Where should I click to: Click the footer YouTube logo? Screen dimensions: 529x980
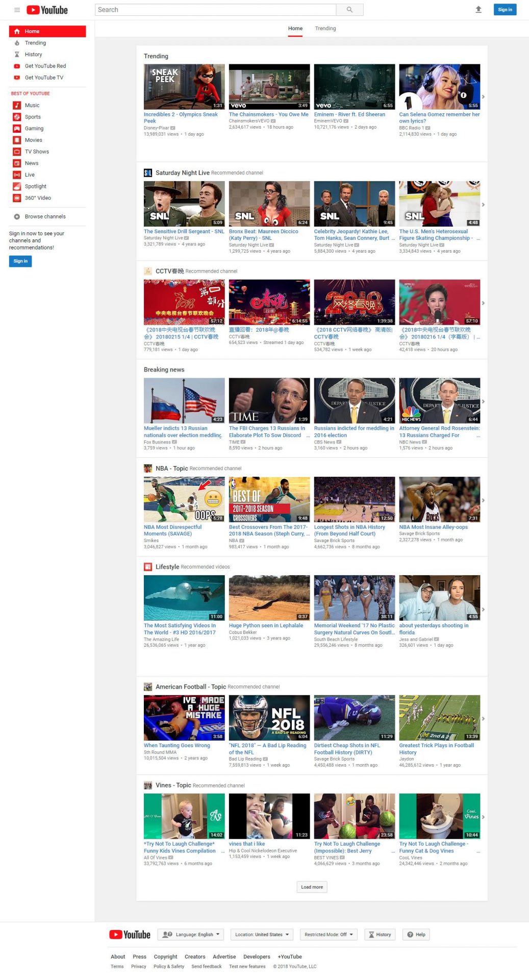pyautogui.click(x=130, y=935)
